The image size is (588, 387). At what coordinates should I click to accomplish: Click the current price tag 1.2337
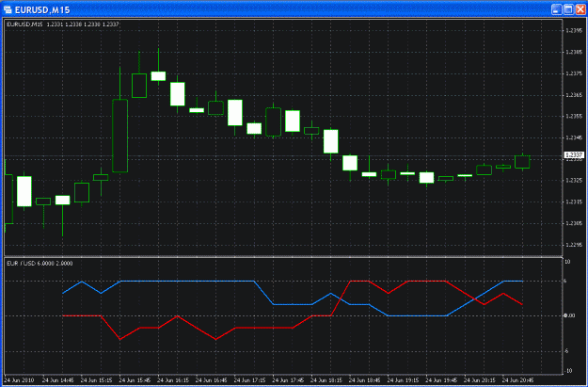click(x=574, y=155)
